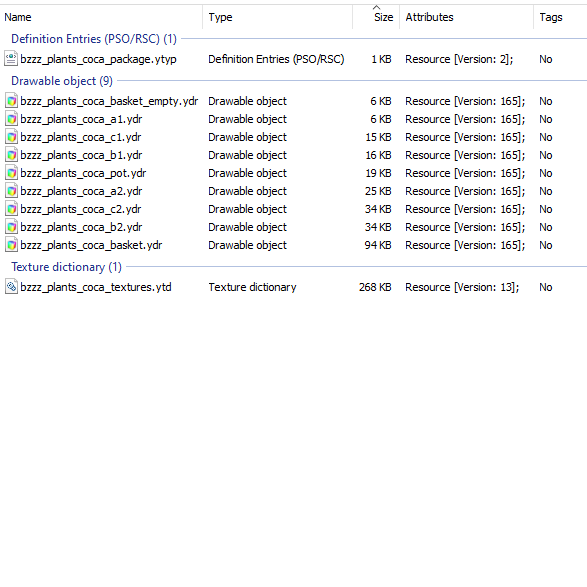Select file name bzzz_plants_coca_textures.ytd
Viewport: 587px width, 587px height.
(96, 287)
